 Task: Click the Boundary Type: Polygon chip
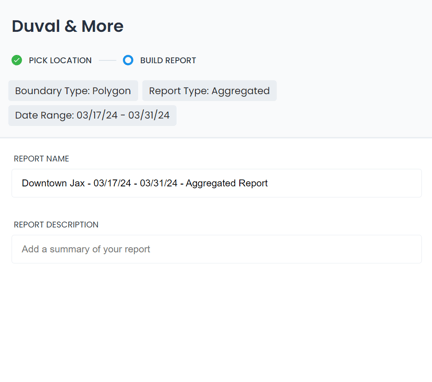[73, 91]
